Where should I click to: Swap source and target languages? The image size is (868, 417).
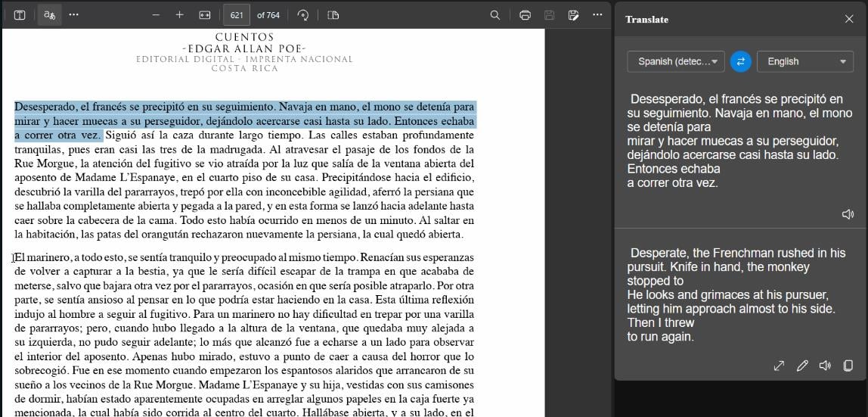[x=741, y=61]
